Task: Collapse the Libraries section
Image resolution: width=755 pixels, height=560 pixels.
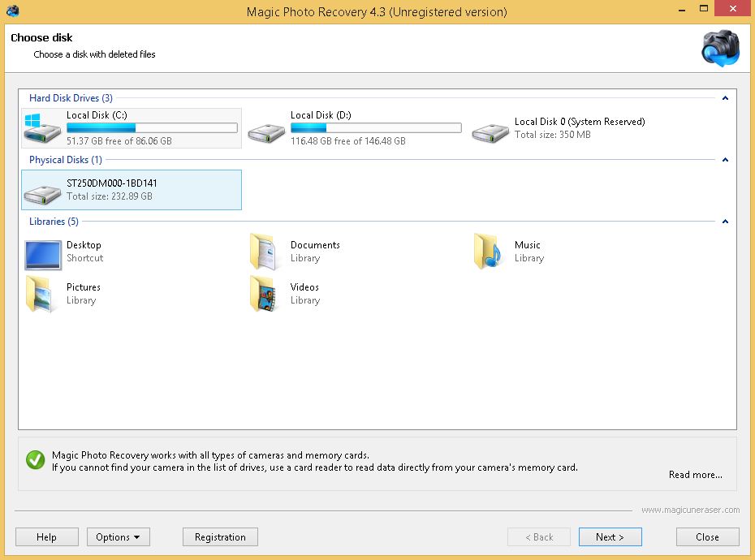Action: pos(725,222)
